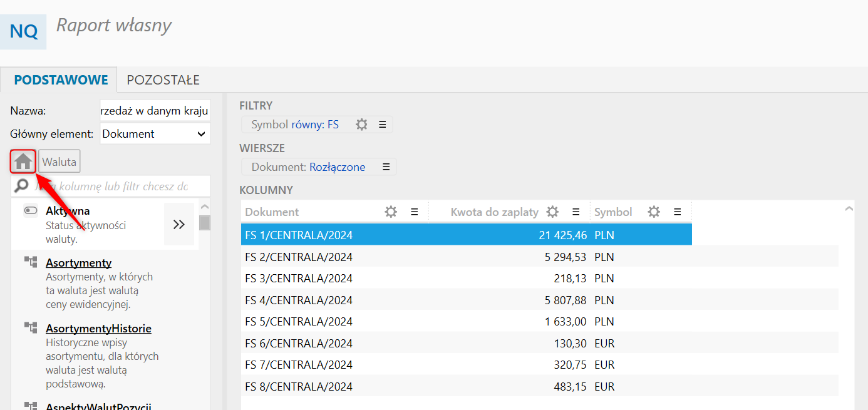
Task: Click the Waluta breadcrumb button
Action: [x=59, y=162]
